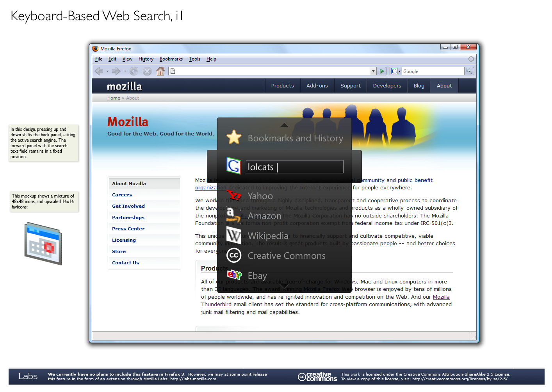Image resolution: width=552 pixels, height=392 pixels.
Task: Open the Edit menu
Action: point(112,59)
